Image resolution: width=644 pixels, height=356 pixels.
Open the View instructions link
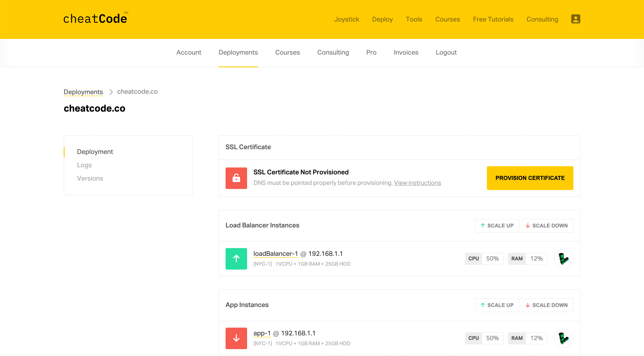click(418, 183)
